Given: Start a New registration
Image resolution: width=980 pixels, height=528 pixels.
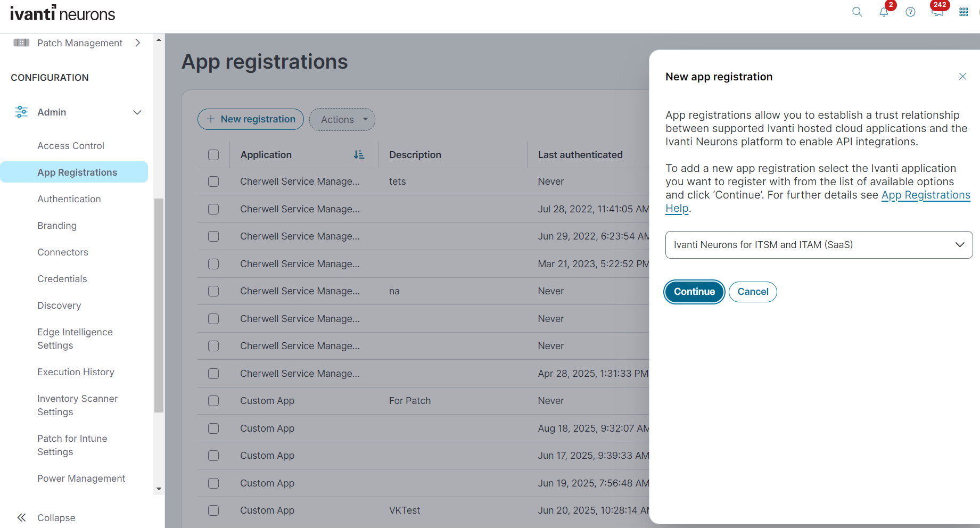Looking at the screenshot, I should pos(250,119).
